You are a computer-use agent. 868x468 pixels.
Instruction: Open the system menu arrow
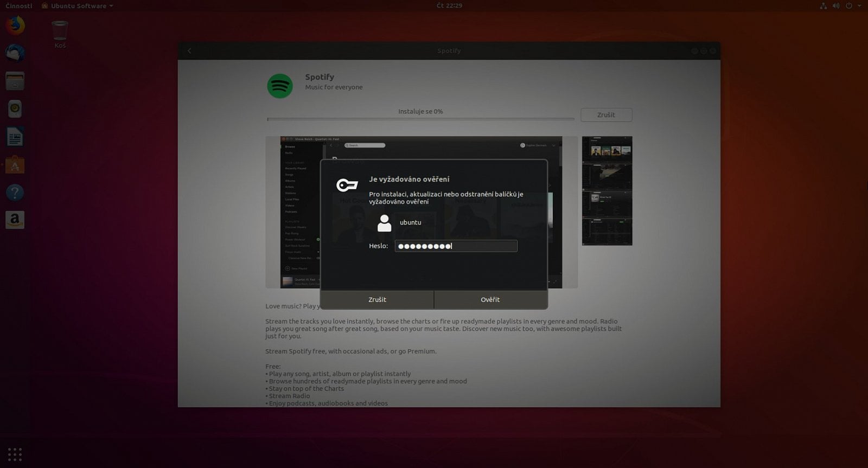point(859,6)
